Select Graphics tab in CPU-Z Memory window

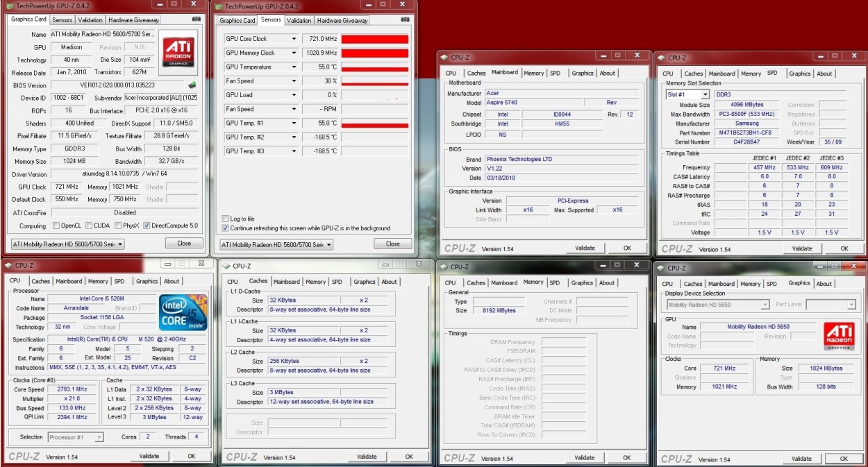[582, 282]
